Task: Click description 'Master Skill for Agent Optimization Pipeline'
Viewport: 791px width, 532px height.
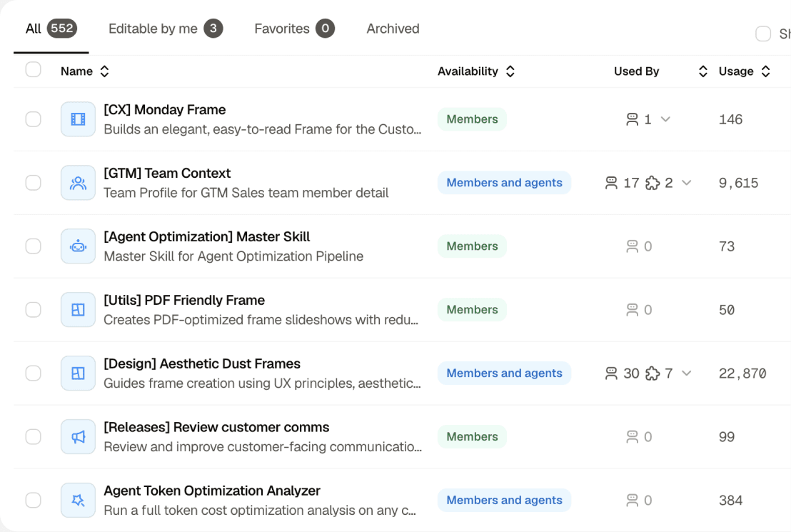Action: pos(233,256)
